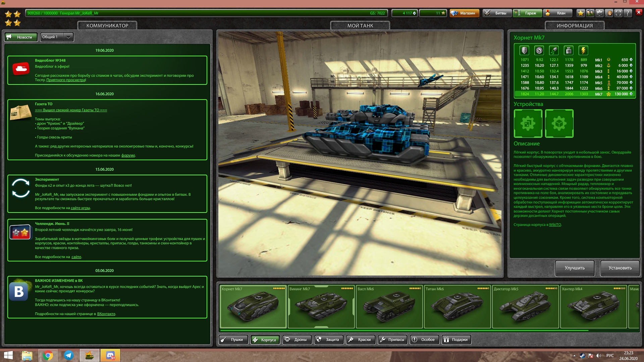This screenshot has width=644, height=362.
Task: Open the Клан clan section
Action: click(557, 13)
